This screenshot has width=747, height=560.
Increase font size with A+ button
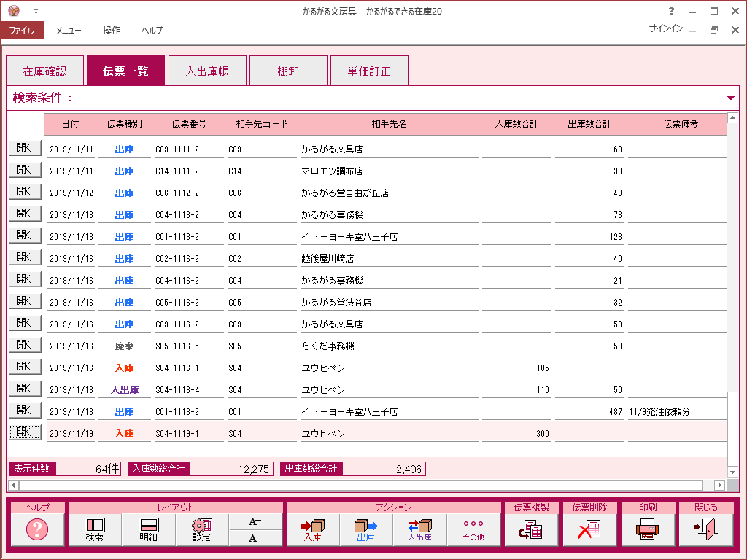click(x=255, y=521)
